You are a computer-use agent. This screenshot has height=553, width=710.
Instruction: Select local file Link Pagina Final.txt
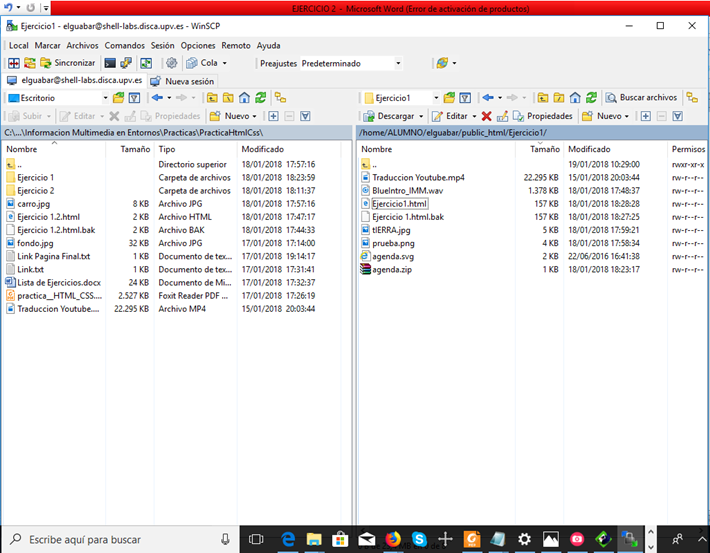[53, 256]
